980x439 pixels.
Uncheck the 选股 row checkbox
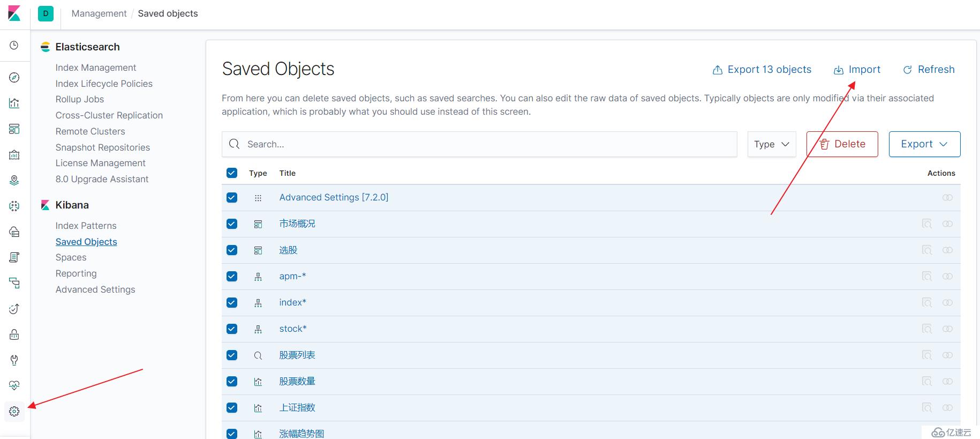232,250
